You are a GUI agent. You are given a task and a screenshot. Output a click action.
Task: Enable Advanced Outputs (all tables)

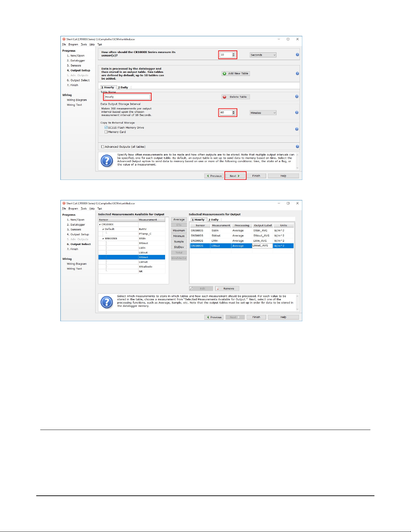pos(103,147)
